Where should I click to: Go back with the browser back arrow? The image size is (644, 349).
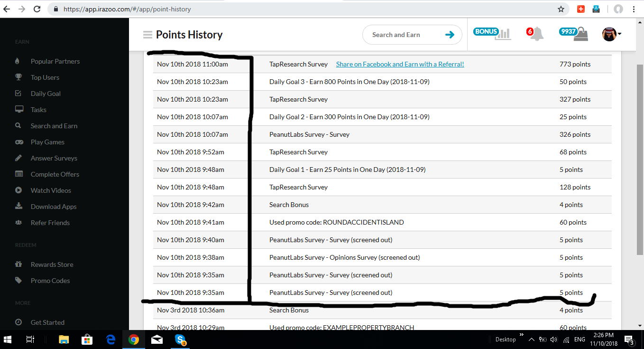7,9
